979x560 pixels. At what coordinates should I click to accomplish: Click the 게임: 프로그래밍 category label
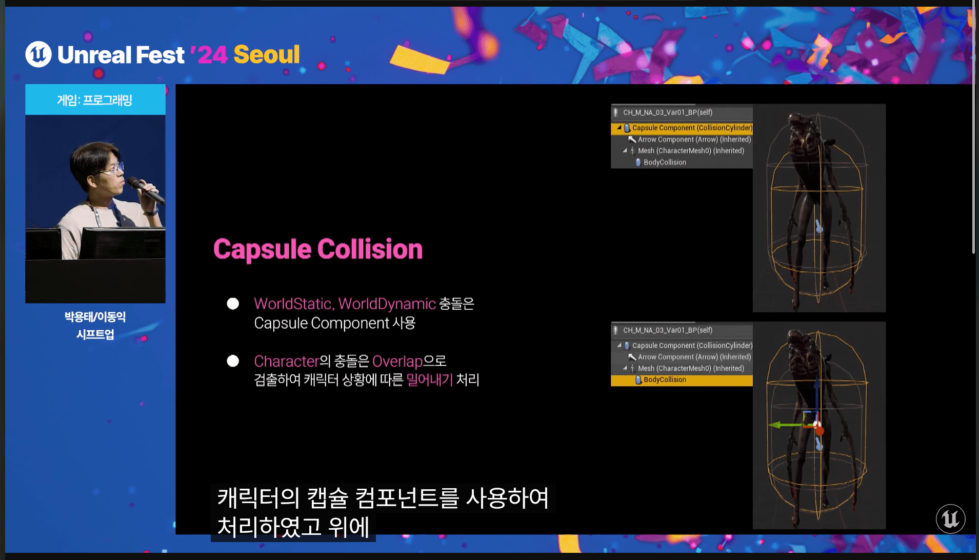click(95, 100)
